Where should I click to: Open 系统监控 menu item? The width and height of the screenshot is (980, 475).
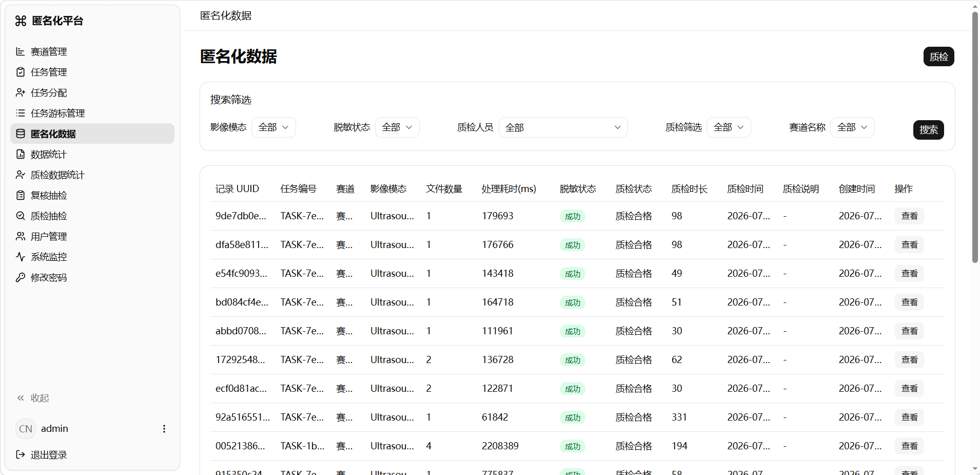pyautogui.click(x=92, y=257)
